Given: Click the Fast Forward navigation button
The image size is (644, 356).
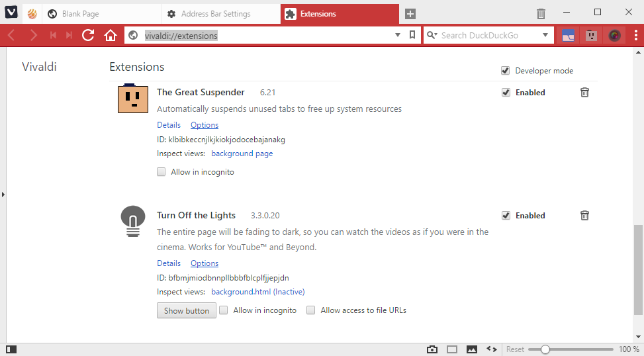Looking at the screenshot, I should coord(69,35).
